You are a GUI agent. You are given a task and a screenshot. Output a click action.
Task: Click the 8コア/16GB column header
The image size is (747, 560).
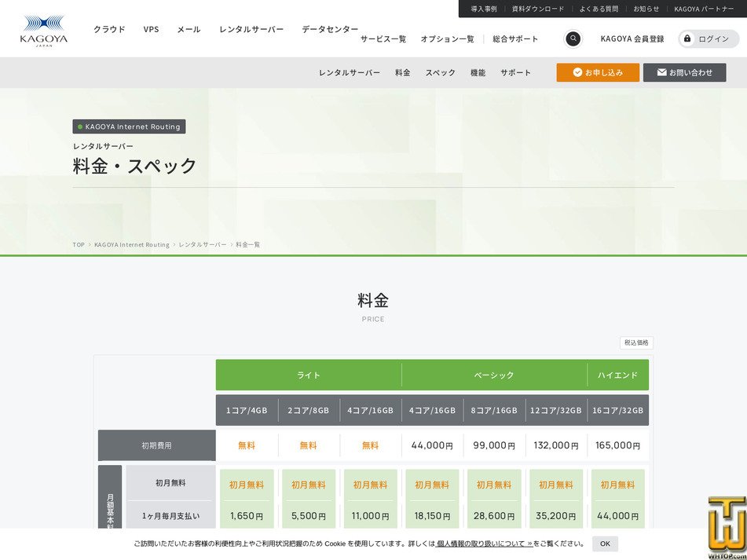494,410
